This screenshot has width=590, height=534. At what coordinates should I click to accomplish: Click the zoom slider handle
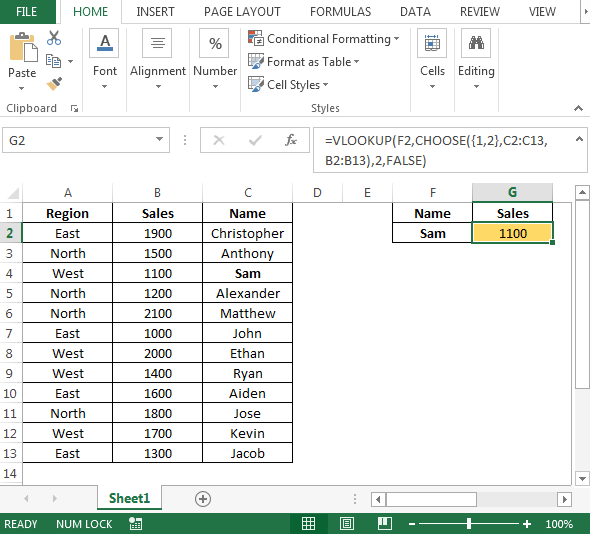click(x=469, y=523)
